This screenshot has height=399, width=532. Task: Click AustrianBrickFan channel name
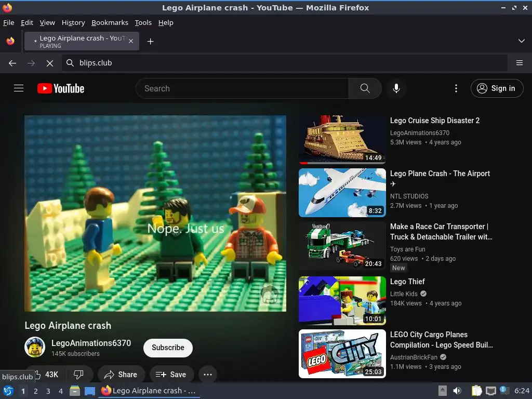pos(414,357)
